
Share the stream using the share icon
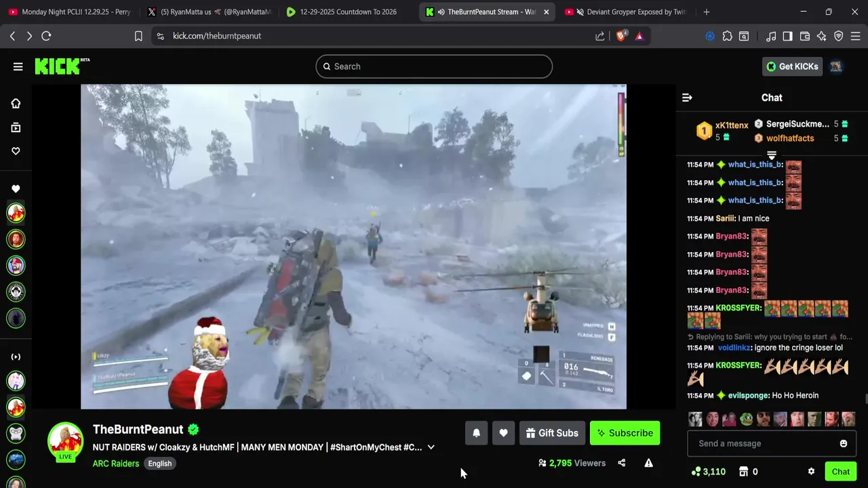pyautogui.click(x=621, y=463)
